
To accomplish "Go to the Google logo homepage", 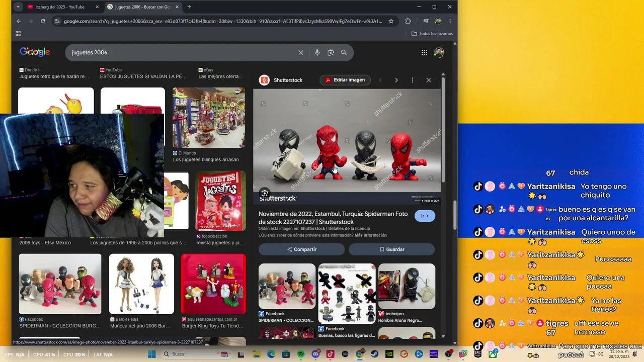I will coord(35,52).
